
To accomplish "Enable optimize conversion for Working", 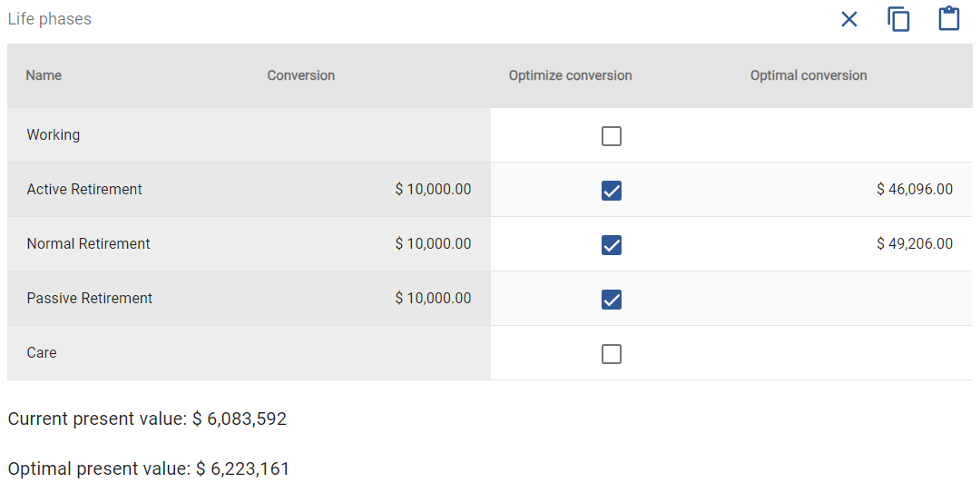I will [x=612, y=136].
